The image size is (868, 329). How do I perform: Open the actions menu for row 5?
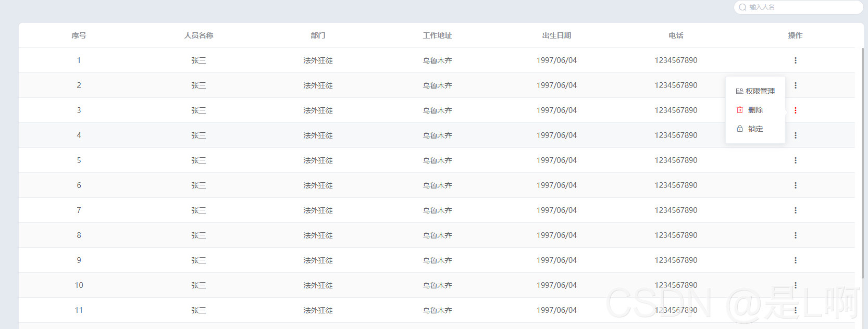point(795,160)
